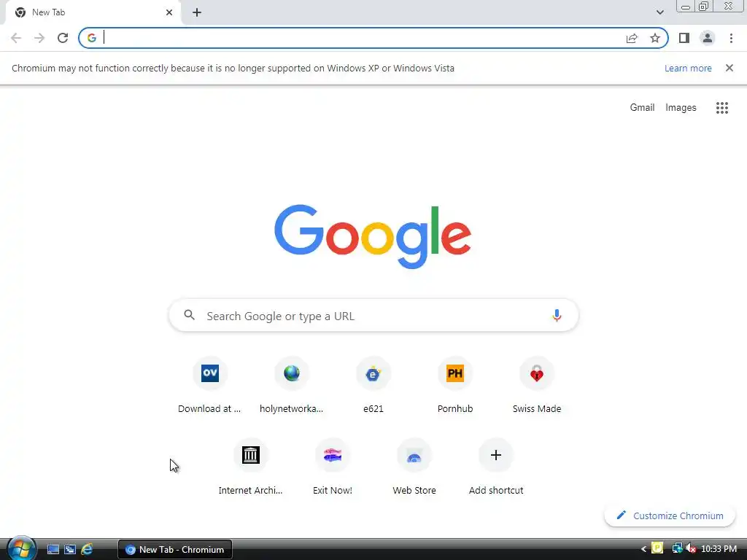Bookmark this tab with the star icon
Screen dimensions: 747x560
pyautogui.click(x=655, y=38)
